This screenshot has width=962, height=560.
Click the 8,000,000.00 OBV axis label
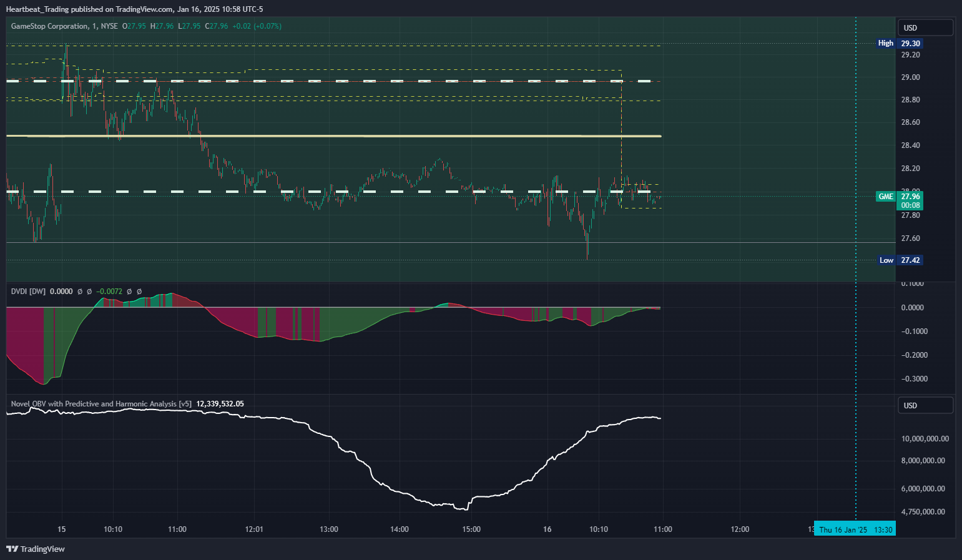point(923,461)
